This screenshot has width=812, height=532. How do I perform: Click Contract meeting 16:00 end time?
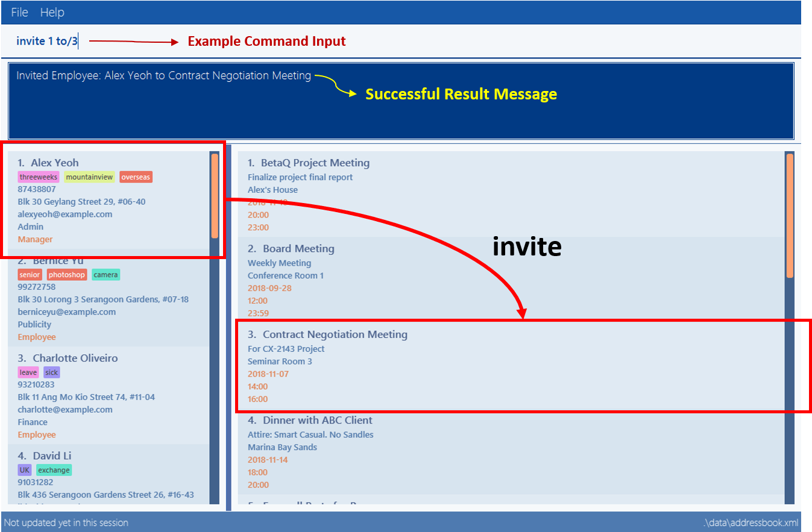[258, 399]
